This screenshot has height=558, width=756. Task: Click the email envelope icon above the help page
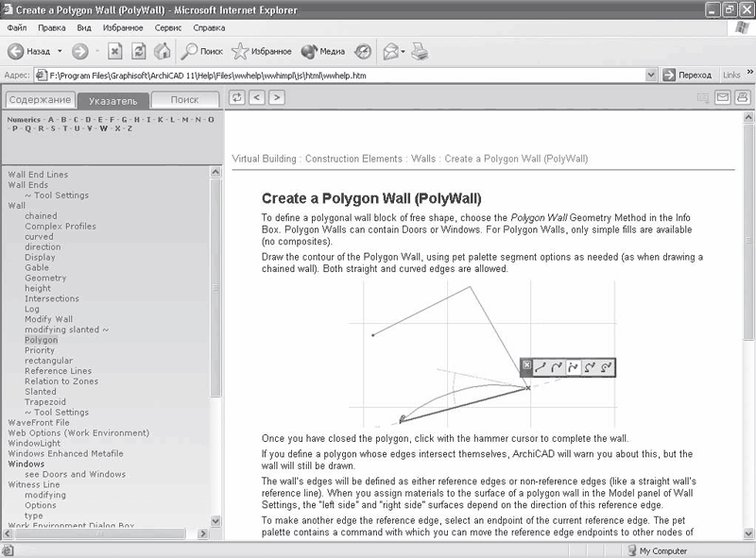click(722, 96)
